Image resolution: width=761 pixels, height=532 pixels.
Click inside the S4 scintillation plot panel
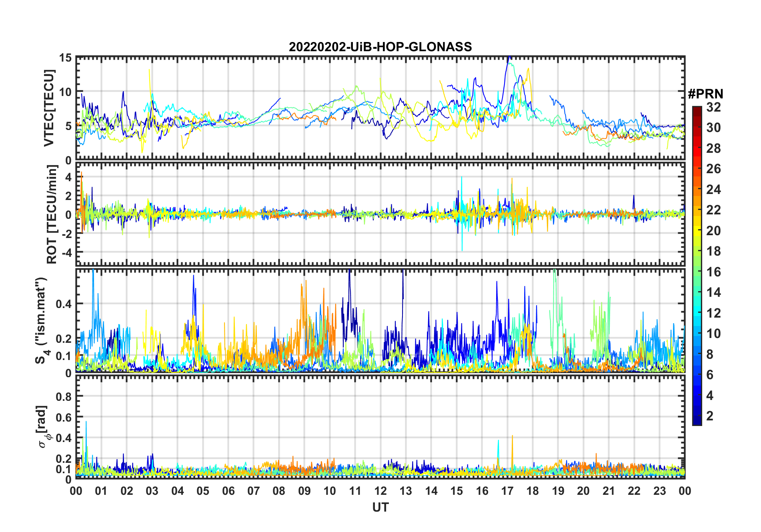[380, 321]
